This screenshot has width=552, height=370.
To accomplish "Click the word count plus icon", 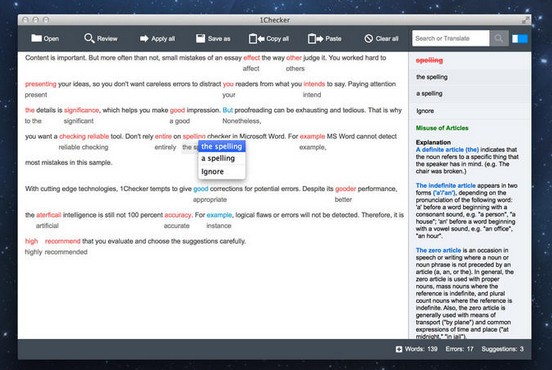I will [x=399, y=349].
